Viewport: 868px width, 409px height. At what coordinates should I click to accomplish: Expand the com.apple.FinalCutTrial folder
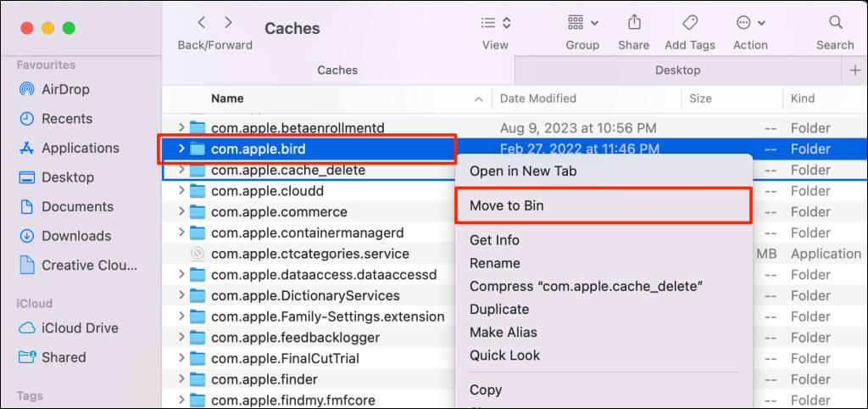181,359
